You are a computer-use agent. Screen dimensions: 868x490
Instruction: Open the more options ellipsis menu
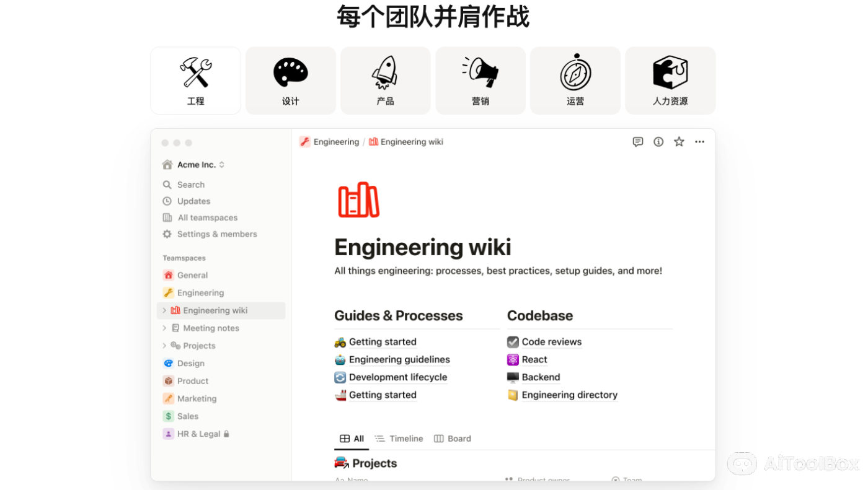pyautogui.click(x=699, y=141)
